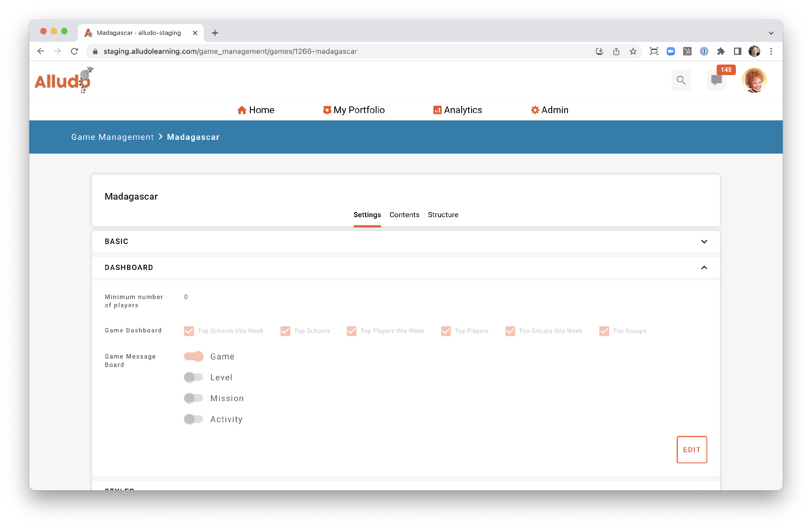Toggle the Activity message board switch
The image size is (812, 529).
(x=194, y=419)
